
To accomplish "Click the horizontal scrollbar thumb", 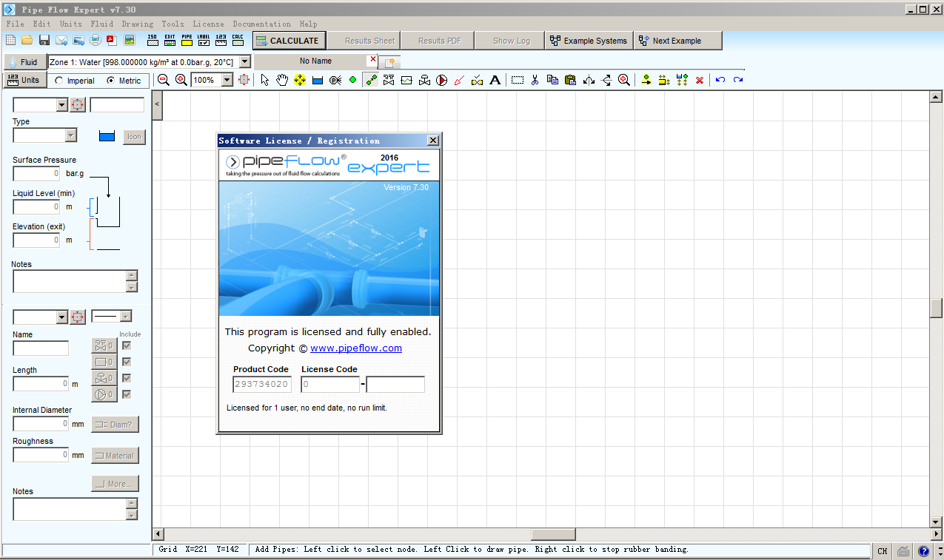I will pyautogui.click(x=553, y=534).
